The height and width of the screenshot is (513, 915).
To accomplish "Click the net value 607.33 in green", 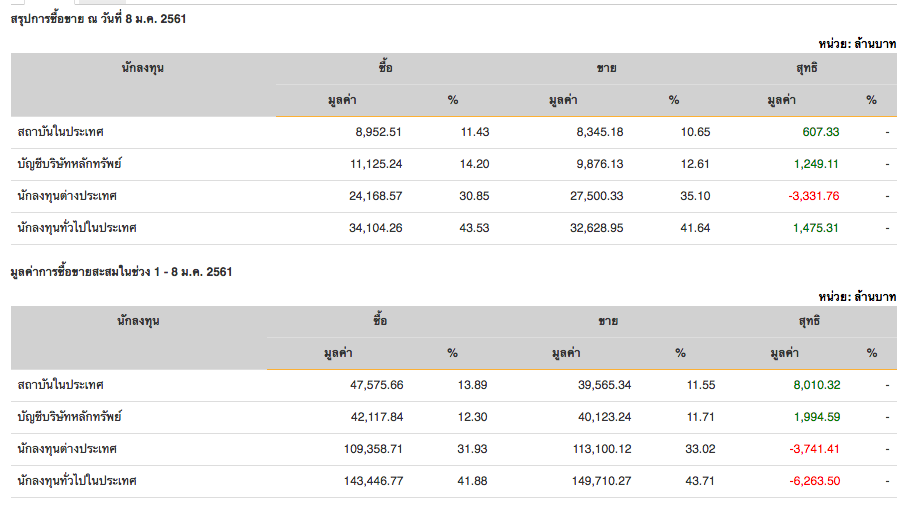I will click(820, 132).
